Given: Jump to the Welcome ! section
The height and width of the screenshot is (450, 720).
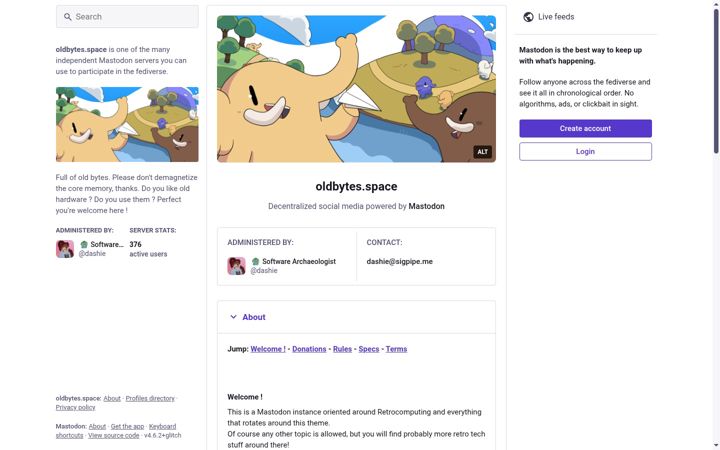Looking at the screenshot, I should pyautogui.click(x=268, y=349).
